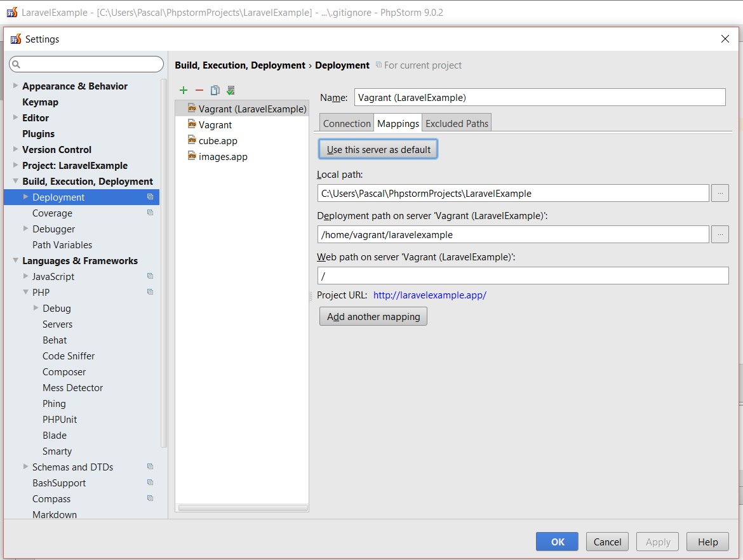This screenshot has width=743, height=560.
Task: Click the copy server icon
Action: point(215,91)
